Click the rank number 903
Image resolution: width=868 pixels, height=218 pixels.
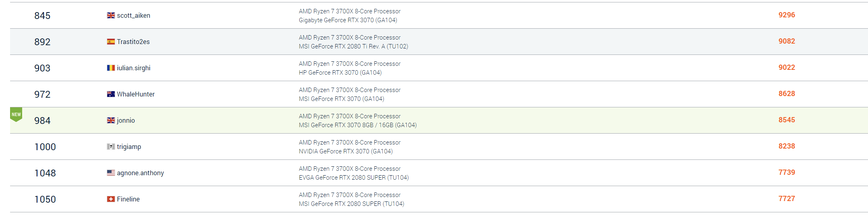point(42,68)
